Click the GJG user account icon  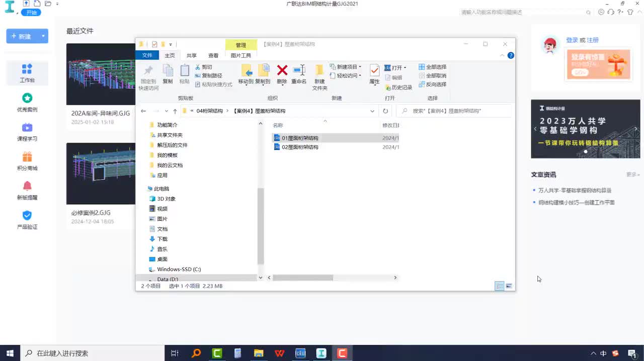pyautogui.click(x=601, y=12)
